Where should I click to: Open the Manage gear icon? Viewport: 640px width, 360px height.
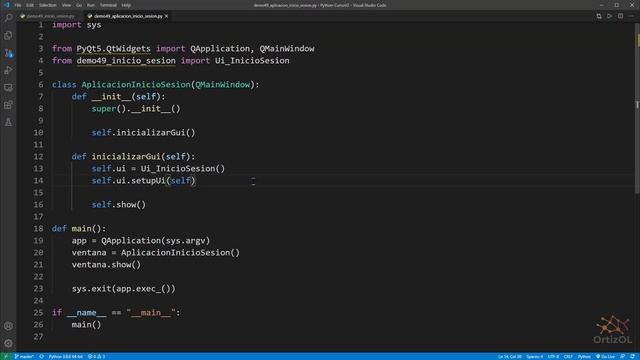(x=8, y=343)
